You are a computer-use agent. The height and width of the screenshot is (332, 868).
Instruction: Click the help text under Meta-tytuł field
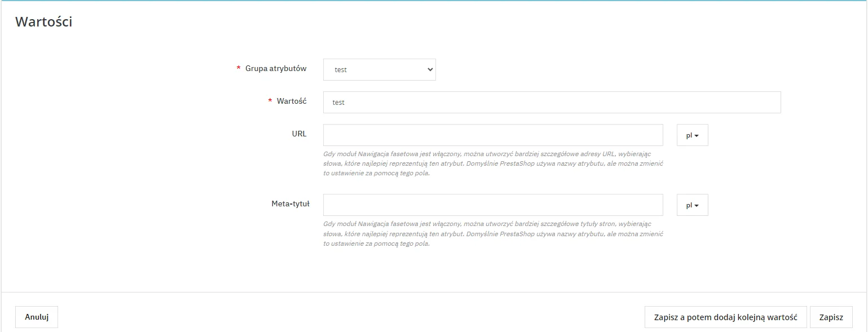pos(492,233)
